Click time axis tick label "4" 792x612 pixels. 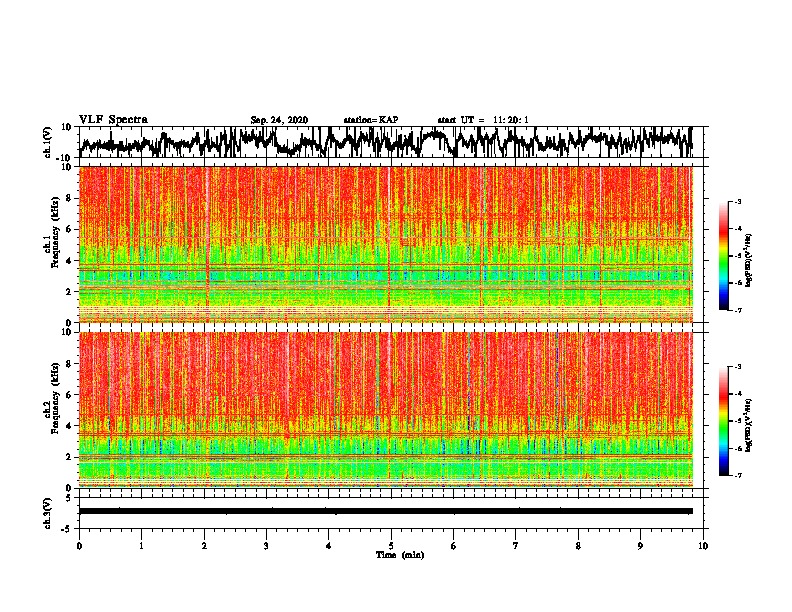pos(329,546)
